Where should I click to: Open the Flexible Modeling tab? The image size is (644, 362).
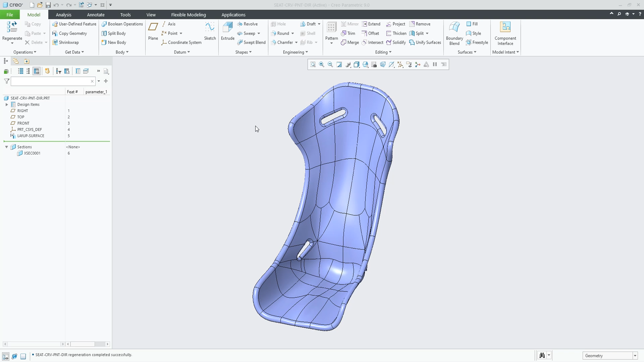coord(189,15)
